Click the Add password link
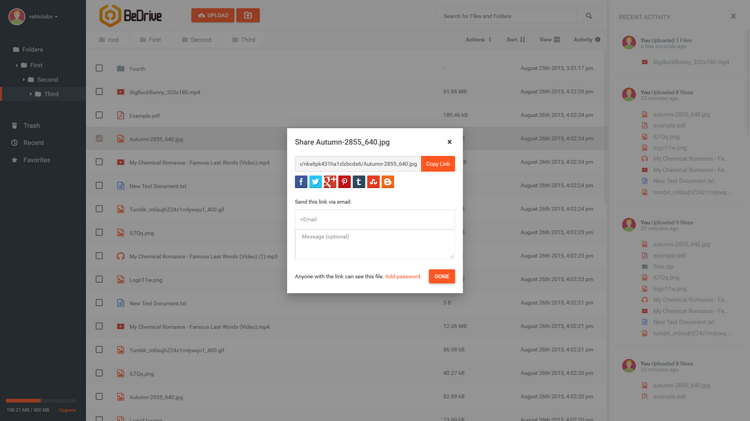The width and height of the screenshot is (750, 421). [x=403, y=277]
